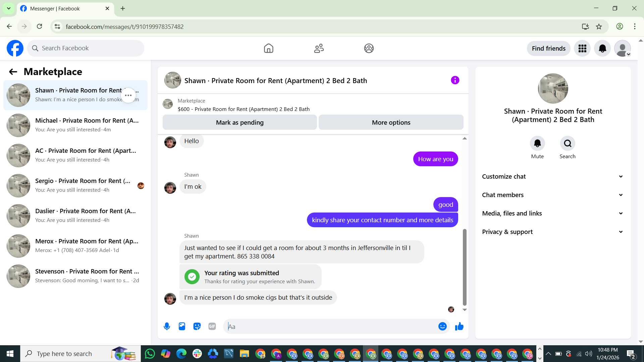This screenshot has width=644, height=362.
Task: Click the purple conversation info icon
Action: (455, 80)
